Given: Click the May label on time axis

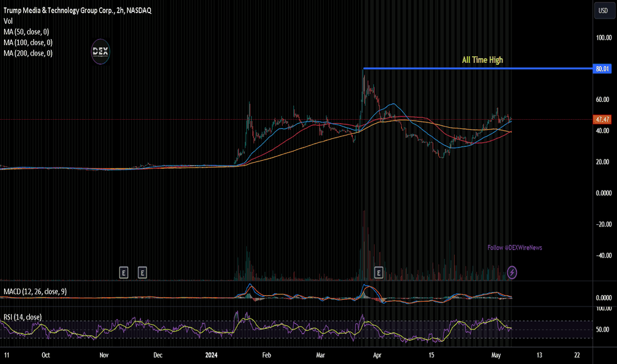Looking at the screenshot, I should 496,355.
